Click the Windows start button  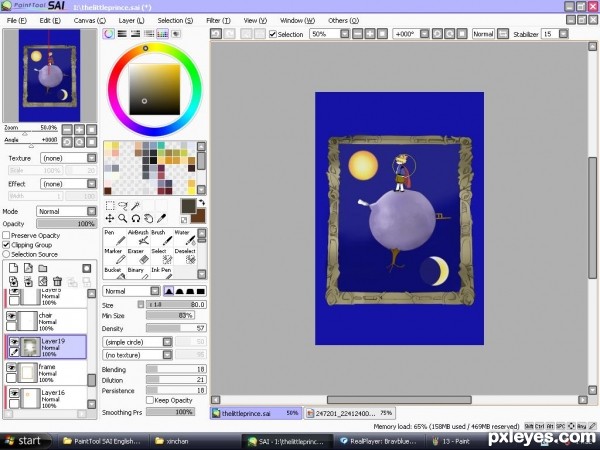pyautogui.click(x=24, y=441)
